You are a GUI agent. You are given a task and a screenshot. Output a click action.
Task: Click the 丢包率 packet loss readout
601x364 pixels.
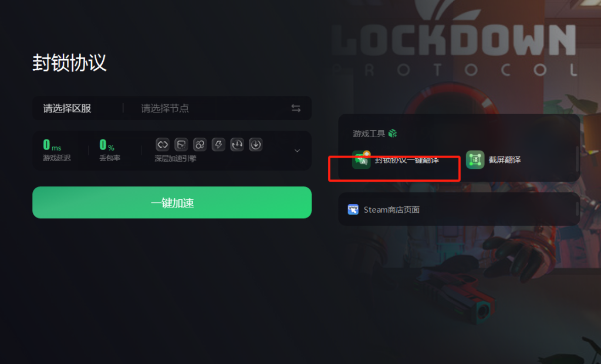(110, 150)
